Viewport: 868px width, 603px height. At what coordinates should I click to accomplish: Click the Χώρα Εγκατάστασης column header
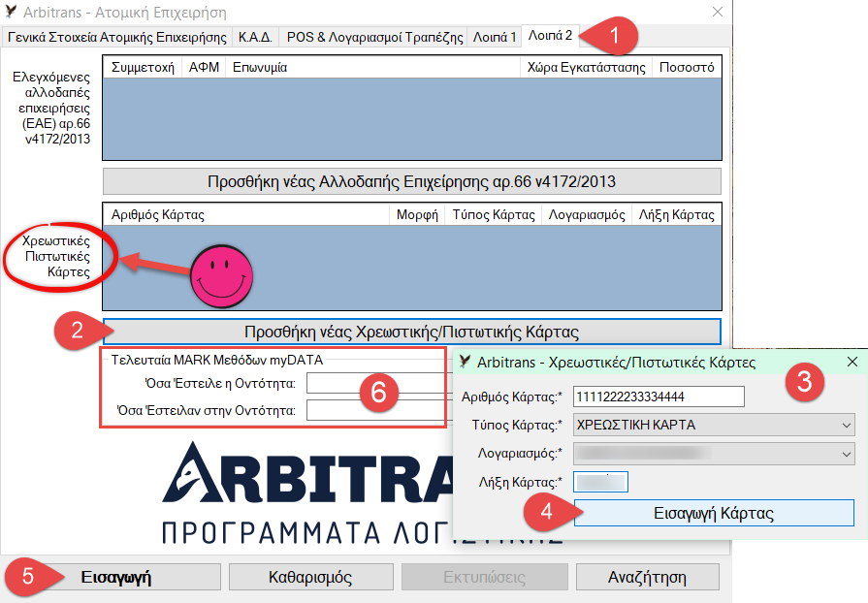click(x=586, y=68)
